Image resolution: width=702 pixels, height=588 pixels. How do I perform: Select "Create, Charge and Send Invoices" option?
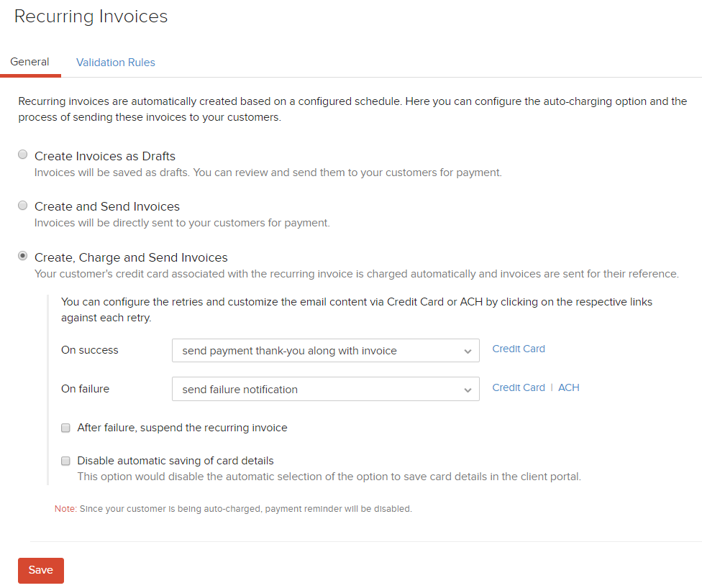point(22,255)
